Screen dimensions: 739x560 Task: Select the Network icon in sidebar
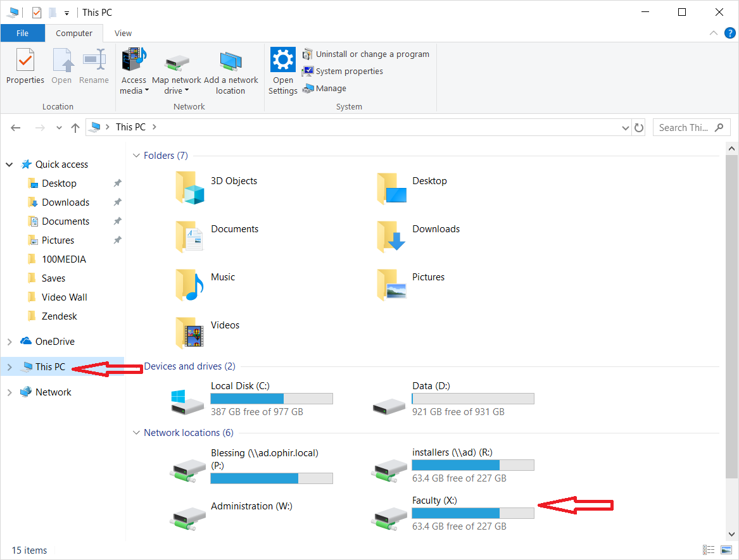coord(26,392)
